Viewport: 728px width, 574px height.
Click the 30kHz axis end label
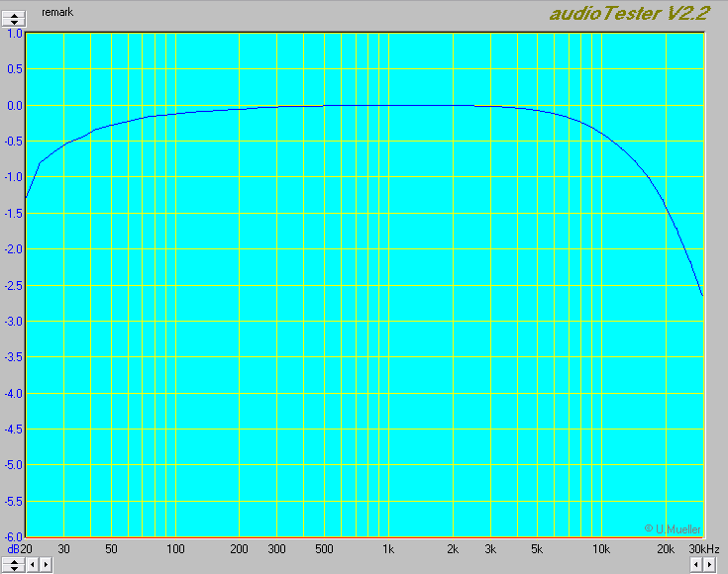click(704, 548)
